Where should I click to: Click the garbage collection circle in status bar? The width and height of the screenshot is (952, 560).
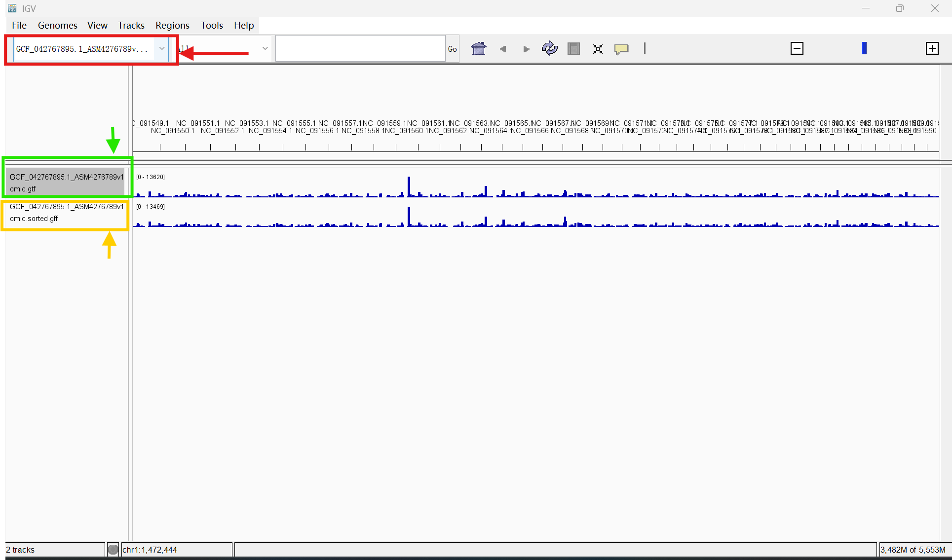coord(113,550)
